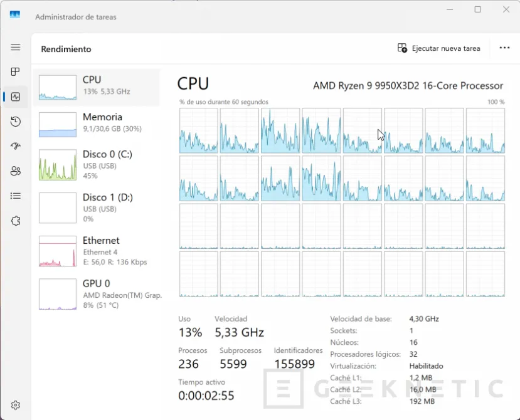The height and width of the screenshot is (420, 520).
Task: Select Disco 0 (C:) entry
Action: pos(97,165)
